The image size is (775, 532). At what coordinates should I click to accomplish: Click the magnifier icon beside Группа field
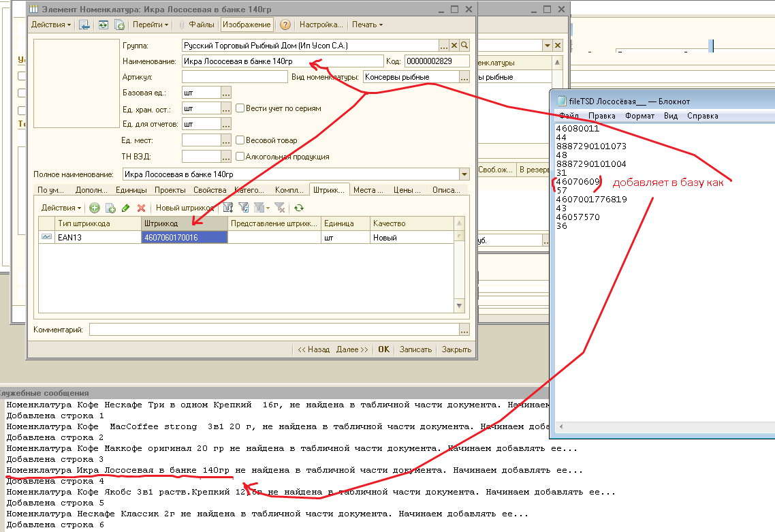click(464, 45)
